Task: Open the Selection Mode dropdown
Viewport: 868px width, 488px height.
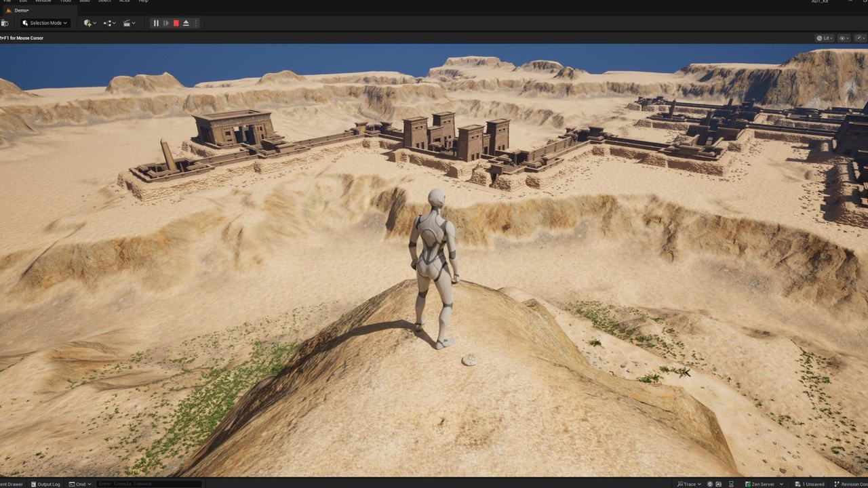Action: 45,23
